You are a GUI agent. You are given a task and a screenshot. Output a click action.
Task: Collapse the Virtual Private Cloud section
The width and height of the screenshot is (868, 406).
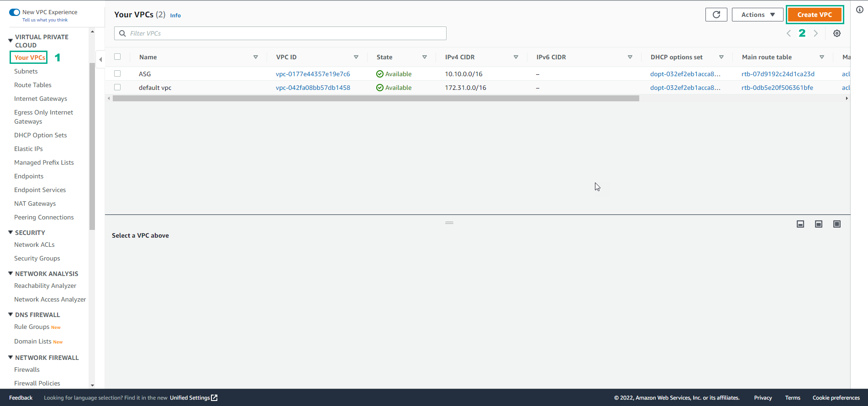[11, 41]
